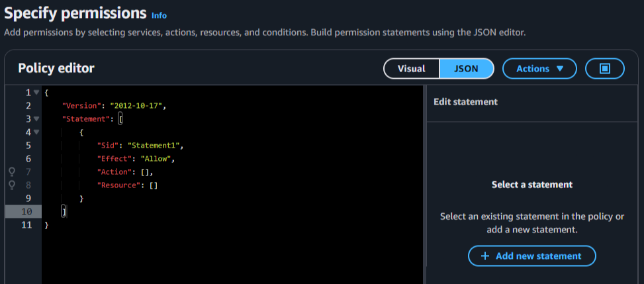The image size is (644, 284).
Task: Click line number 11 in the gutter
Action: coord(26,225)
